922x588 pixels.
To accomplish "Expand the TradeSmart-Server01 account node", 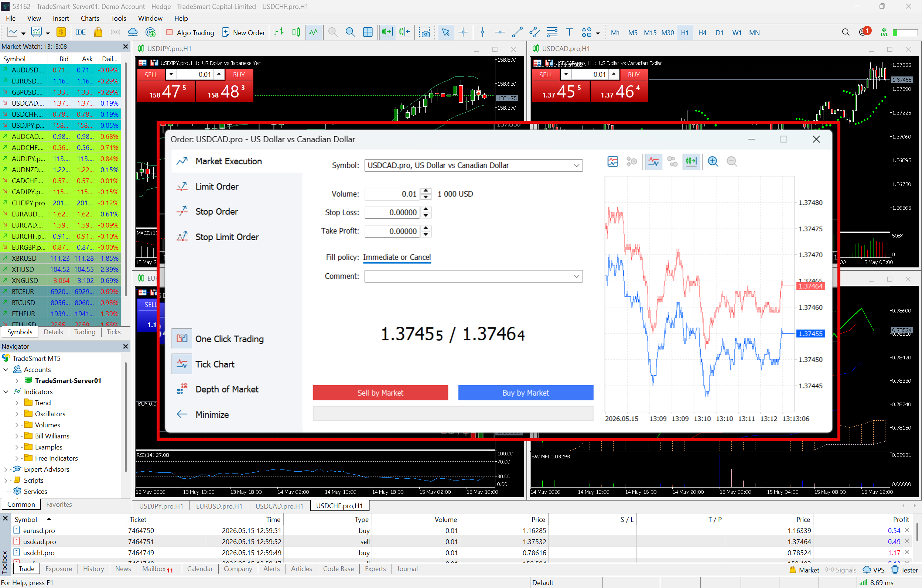I will click(17, 380).
